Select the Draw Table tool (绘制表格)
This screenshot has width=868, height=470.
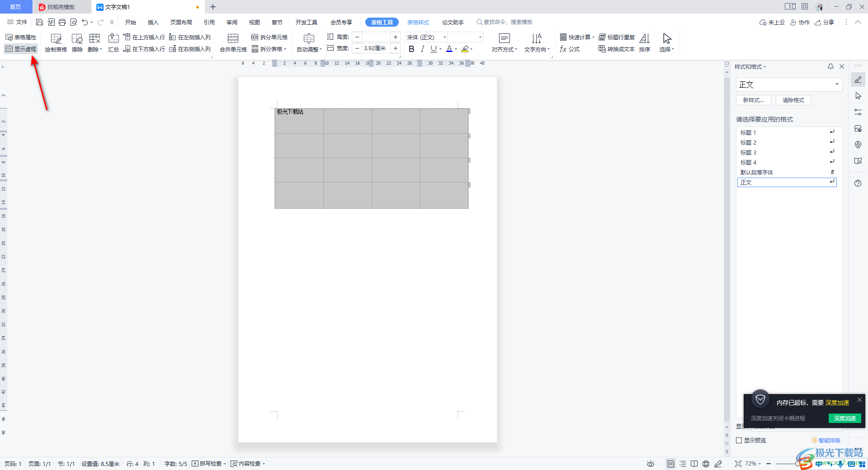coord(56,43)
